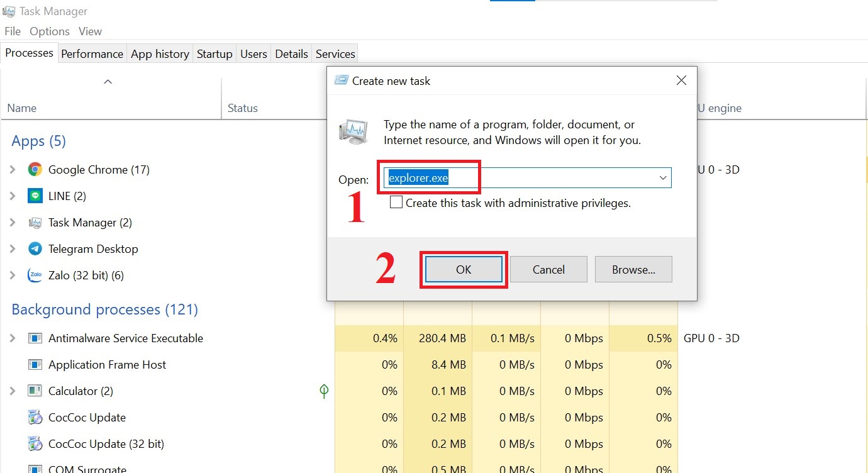
Task: Switch to the App history tab
Action: [160, 53]
